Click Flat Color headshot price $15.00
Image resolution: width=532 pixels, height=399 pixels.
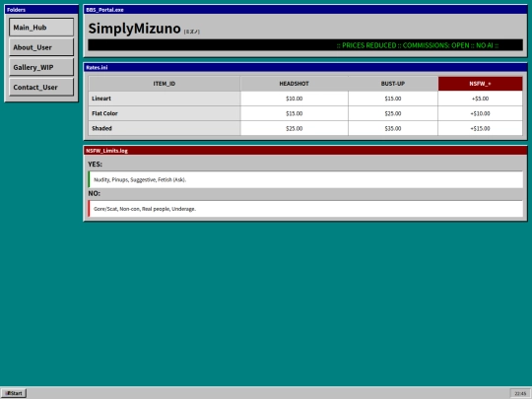295,113
